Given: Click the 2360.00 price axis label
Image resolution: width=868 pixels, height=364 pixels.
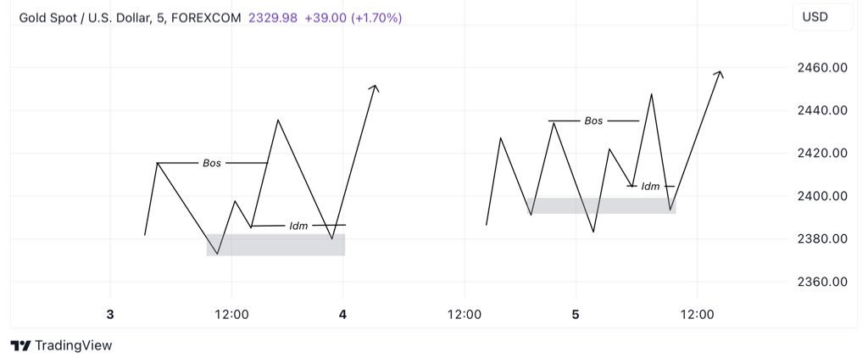Looking at the screenshot, I should click(822, 282).
